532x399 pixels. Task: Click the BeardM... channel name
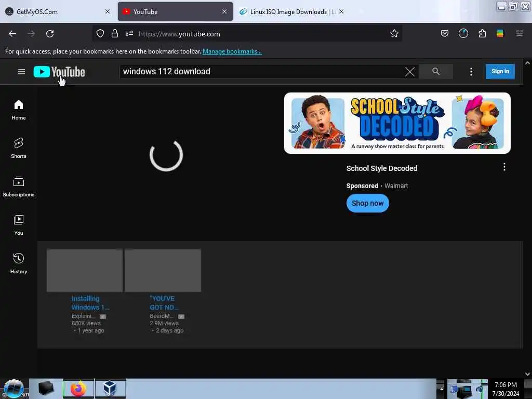pyautogui.click(x=162, y=316)
